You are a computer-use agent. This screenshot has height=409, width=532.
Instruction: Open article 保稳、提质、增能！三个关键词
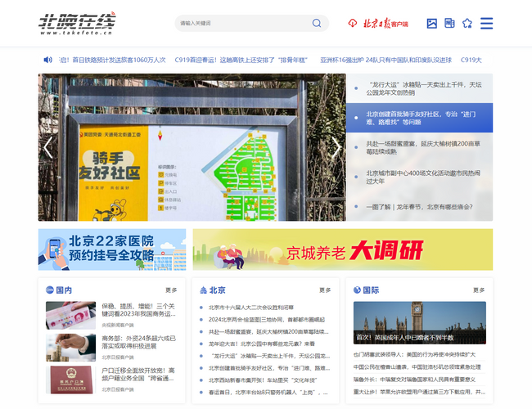[x=139, y=310]
